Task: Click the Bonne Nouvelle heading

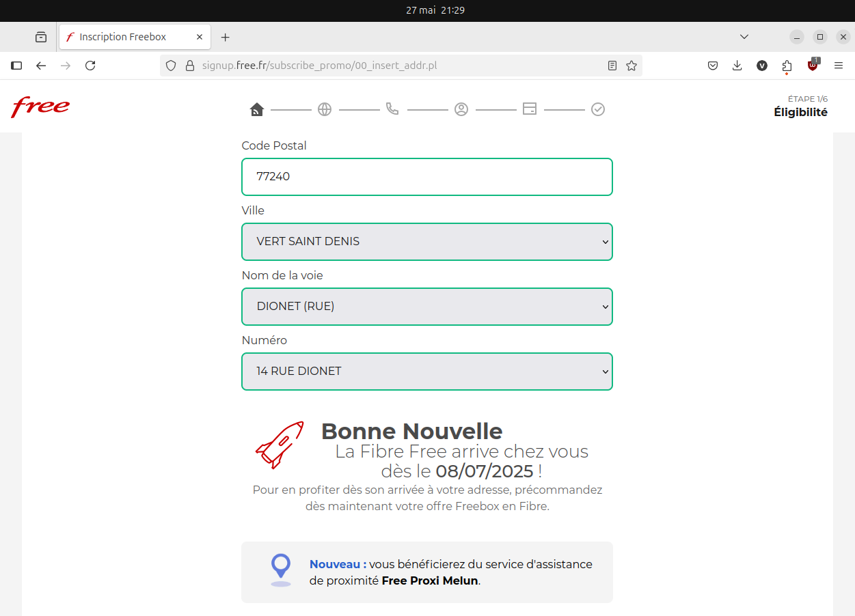Action: point(411,432)
